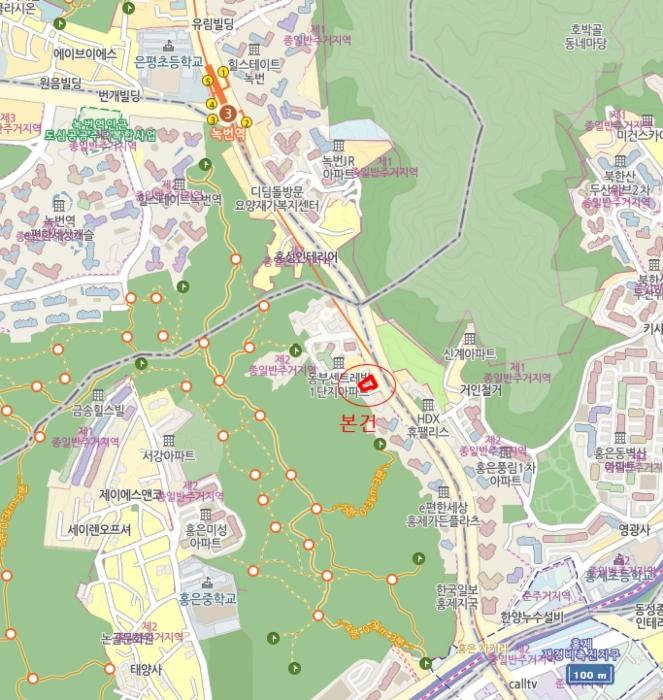Click the Nokbeon Station line 3 icon
Screen dimensions: 663x700
[x=228, y=112]
